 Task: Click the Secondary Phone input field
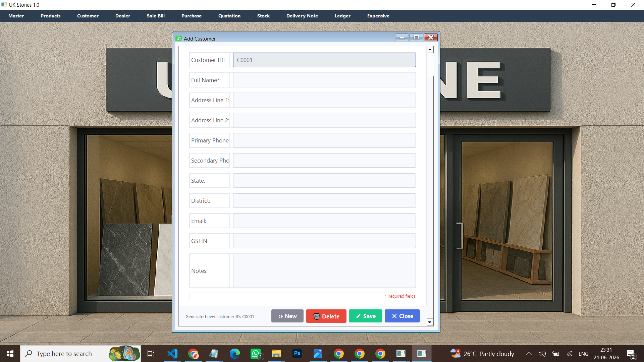324,161
